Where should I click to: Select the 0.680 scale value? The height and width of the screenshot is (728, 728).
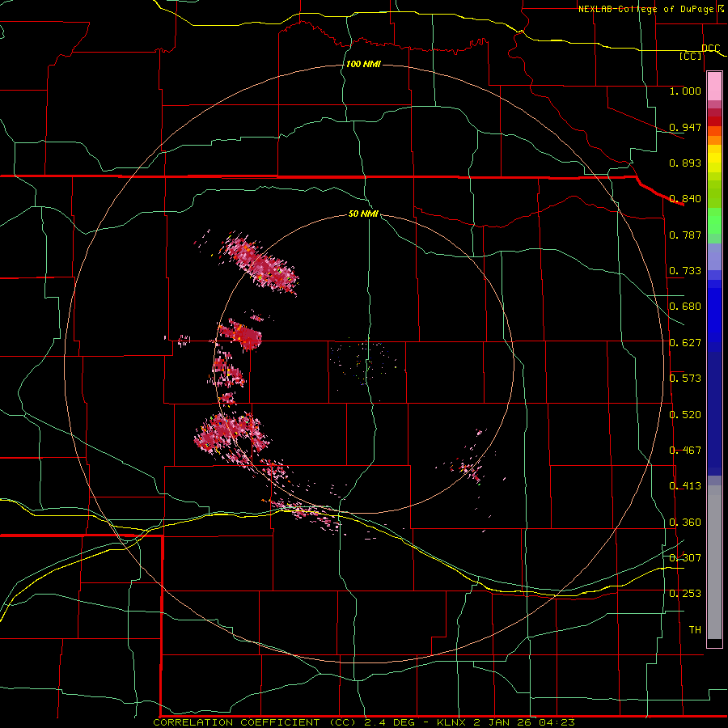[x=685, y=307]
